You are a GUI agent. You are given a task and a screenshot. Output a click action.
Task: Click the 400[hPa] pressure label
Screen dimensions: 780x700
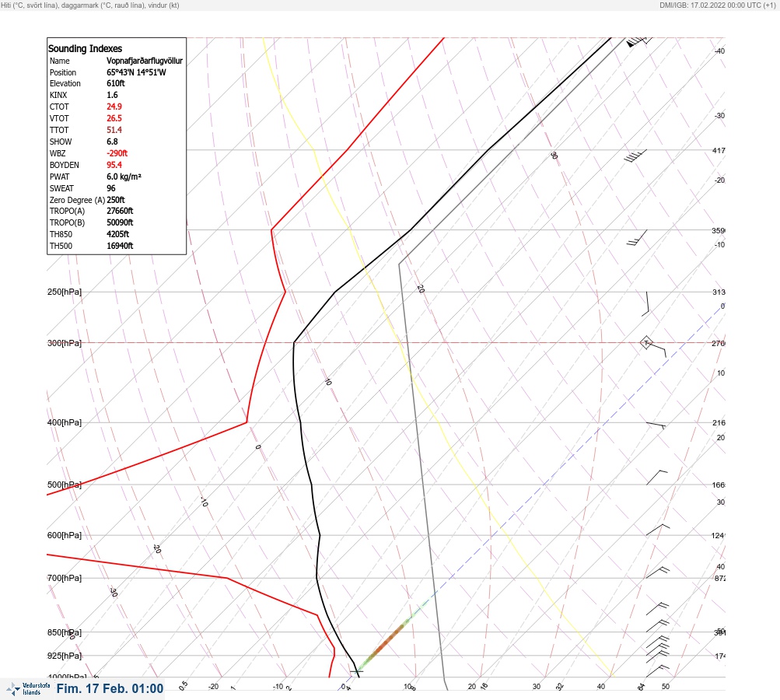coord(65,423)
